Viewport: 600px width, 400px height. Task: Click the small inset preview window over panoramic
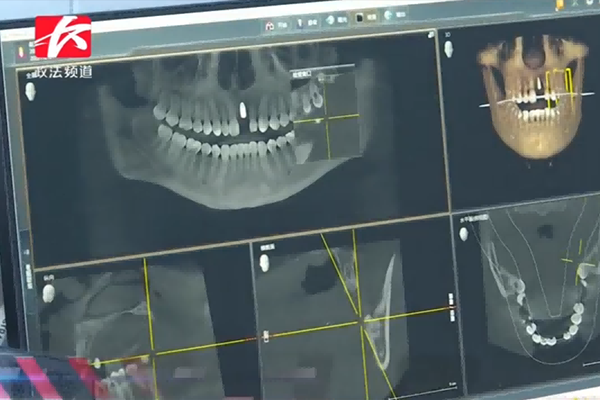(325, 110)
